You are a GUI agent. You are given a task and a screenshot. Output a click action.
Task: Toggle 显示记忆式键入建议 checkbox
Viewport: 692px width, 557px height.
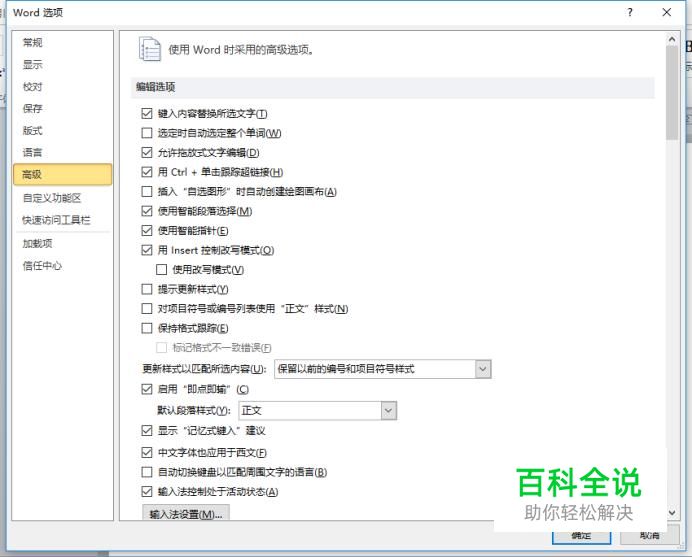click(147, 430)
